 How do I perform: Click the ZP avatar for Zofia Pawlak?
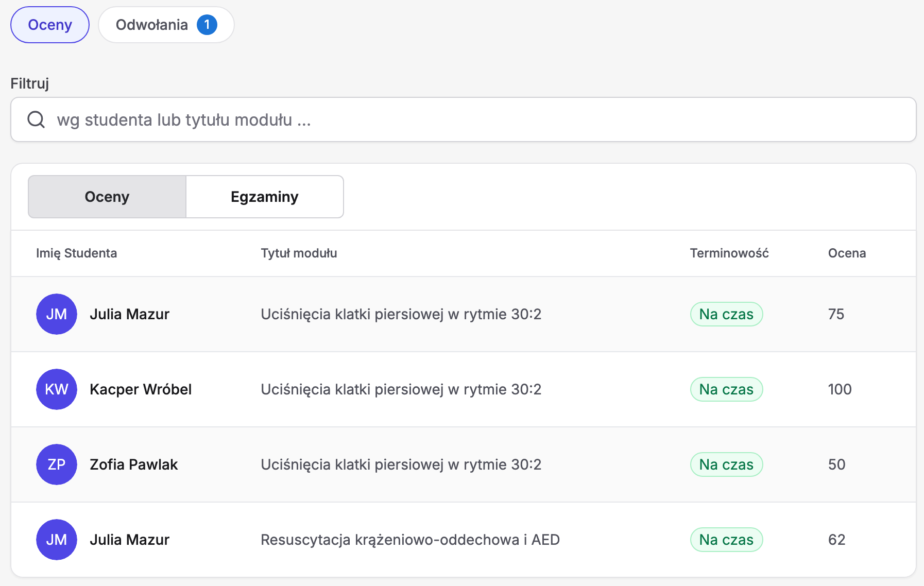[x=57, y=464]
